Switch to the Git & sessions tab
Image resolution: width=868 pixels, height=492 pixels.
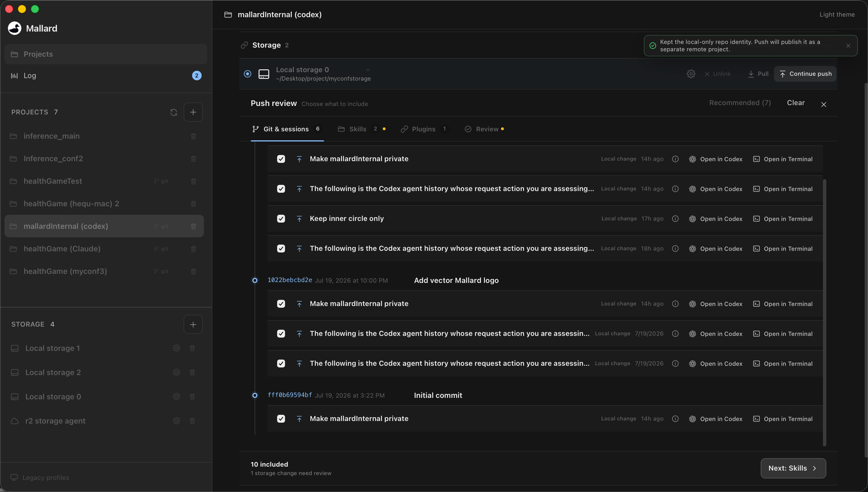(x=286, y=129)
